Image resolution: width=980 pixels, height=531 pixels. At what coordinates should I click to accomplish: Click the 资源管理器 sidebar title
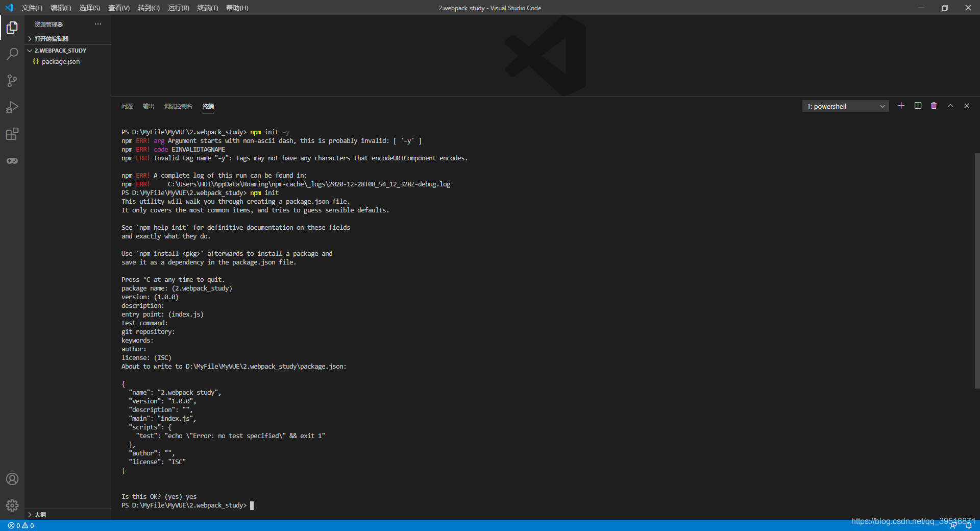(x=48, y=25)
